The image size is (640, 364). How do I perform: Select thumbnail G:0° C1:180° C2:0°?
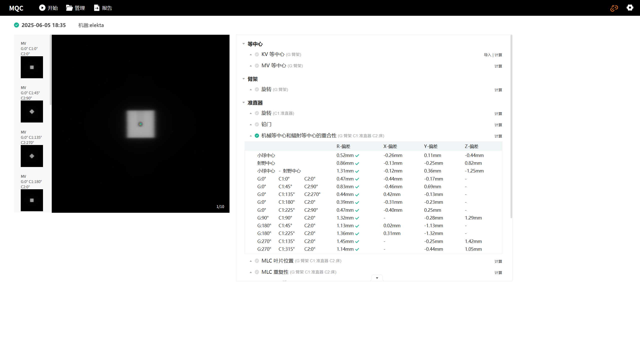pos(32,200)
